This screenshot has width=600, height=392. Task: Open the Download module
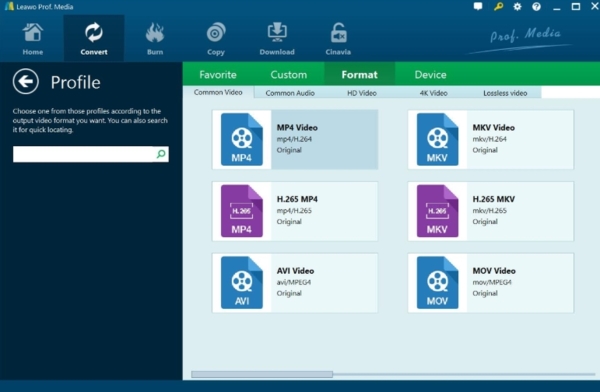[x=277, y=39]
